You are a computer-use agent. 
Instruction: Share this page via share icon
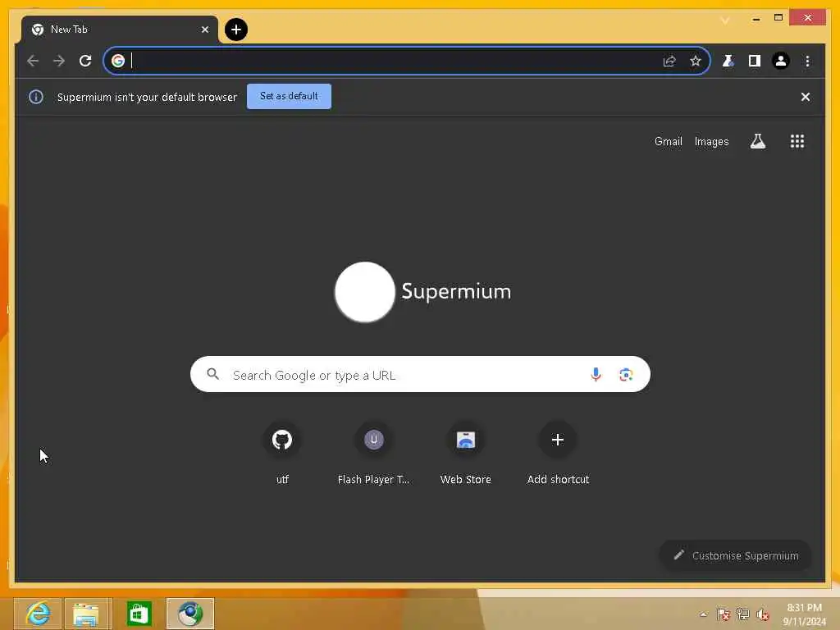(x=669, y=61)
